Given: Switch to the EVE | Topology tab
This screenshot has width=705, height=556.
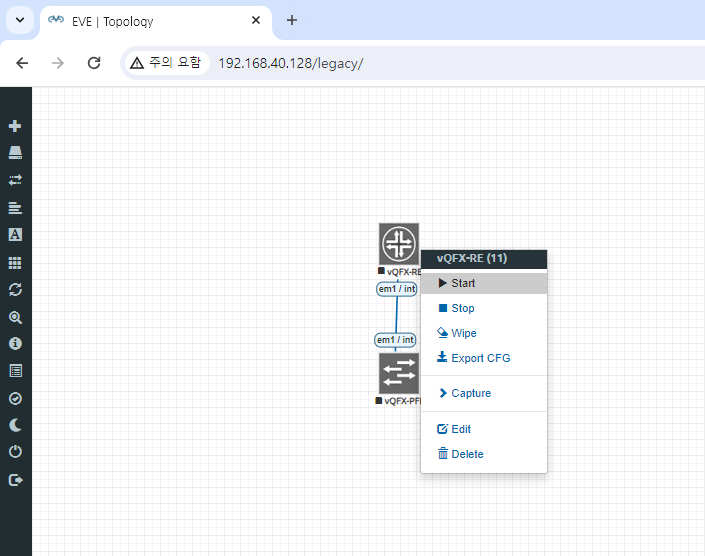Looking at the screenshot, I should [156, 22].
